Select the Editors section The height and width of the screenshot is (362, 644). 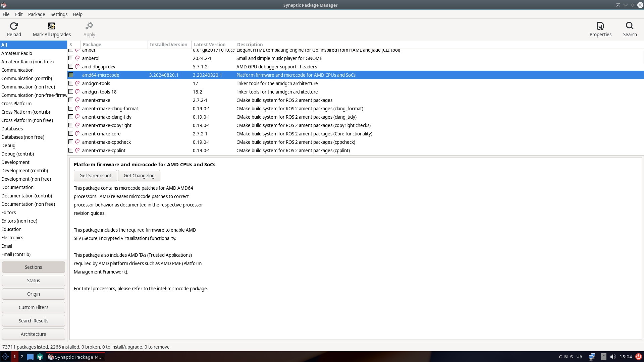pos(34,213)
